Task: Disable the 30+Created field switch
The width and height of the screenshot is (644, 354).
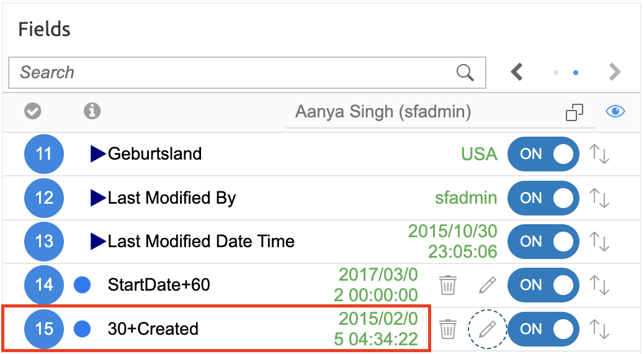Action: 543,329
